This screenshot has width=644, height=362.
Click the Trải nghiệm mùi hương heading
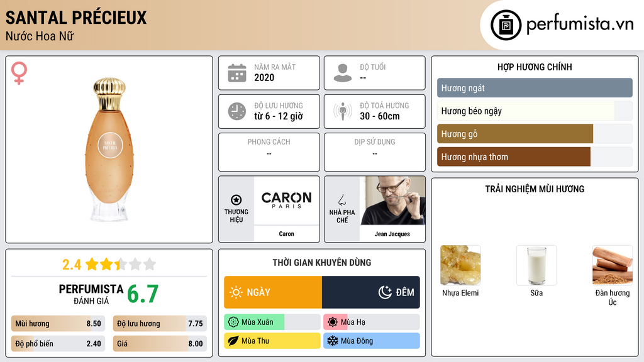pos(535,189)
